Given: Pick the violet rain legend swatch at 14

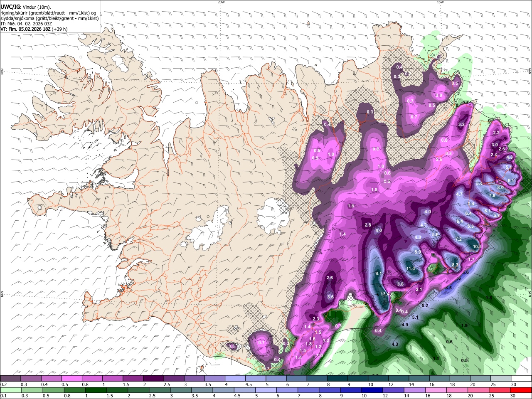Looking at the screenshot, I should click(x=414, y=390).
